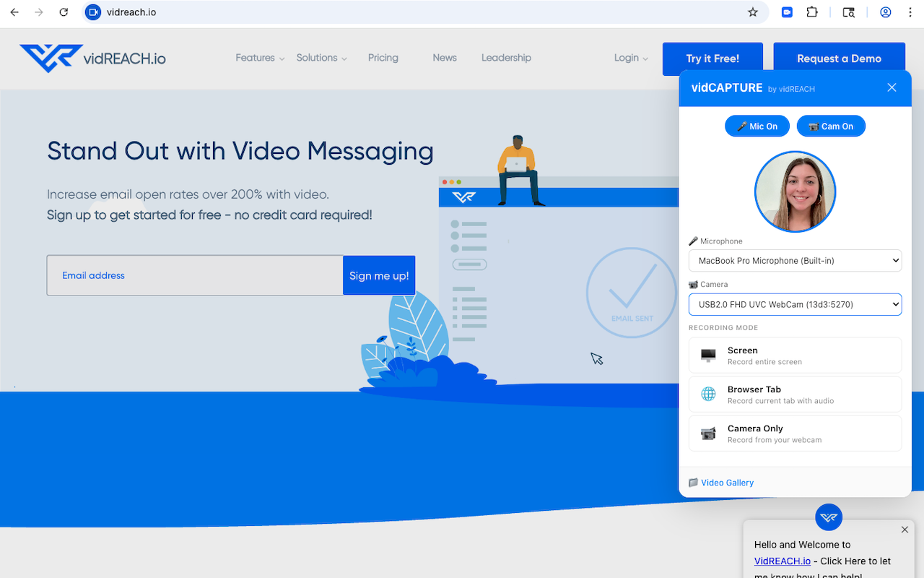Click the Stand Out with Video Messaging headline
The height and width of the screenshot is (578, 924).
240,151
